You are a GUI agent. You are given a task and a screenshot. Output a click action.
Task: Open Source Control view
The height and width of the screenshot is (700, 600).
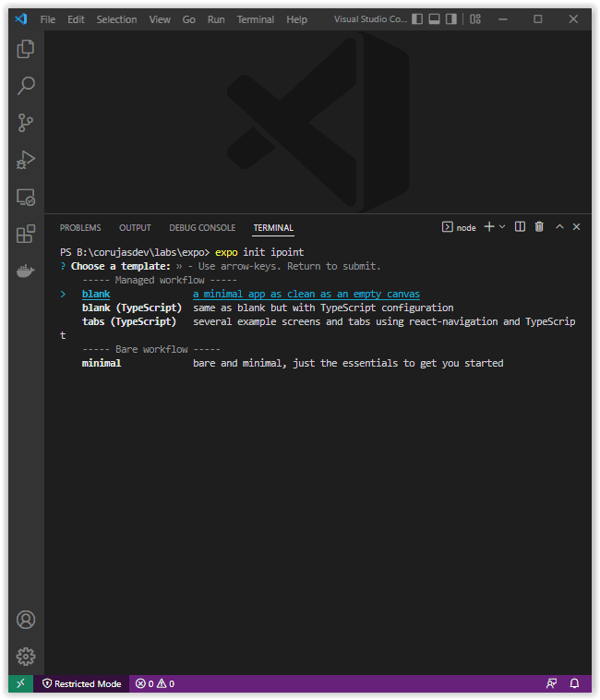(x=26, y=123)
